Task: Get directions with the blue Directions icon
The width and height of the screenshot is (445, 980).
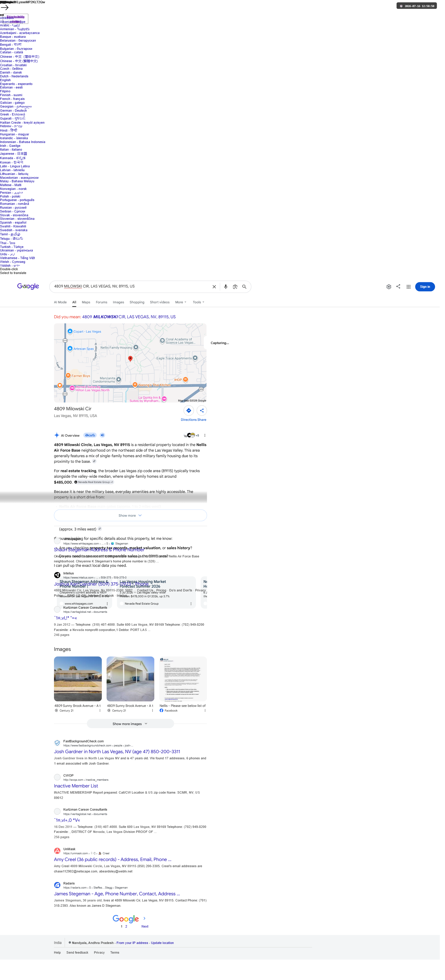Action: [191, 416]
